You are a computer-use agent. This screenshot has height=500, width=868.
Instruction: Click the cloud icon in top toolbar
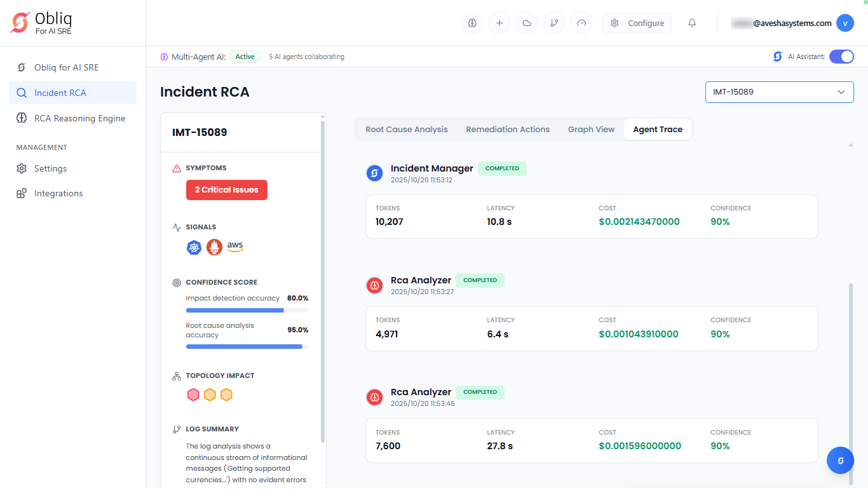(x=527, y=23)
